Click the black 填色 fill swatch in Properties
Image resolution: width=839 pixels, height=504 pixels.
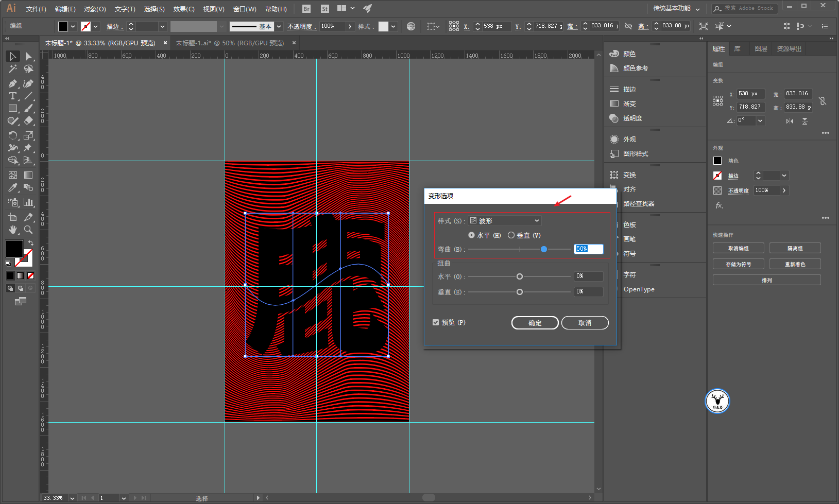[x=717, y=161]
